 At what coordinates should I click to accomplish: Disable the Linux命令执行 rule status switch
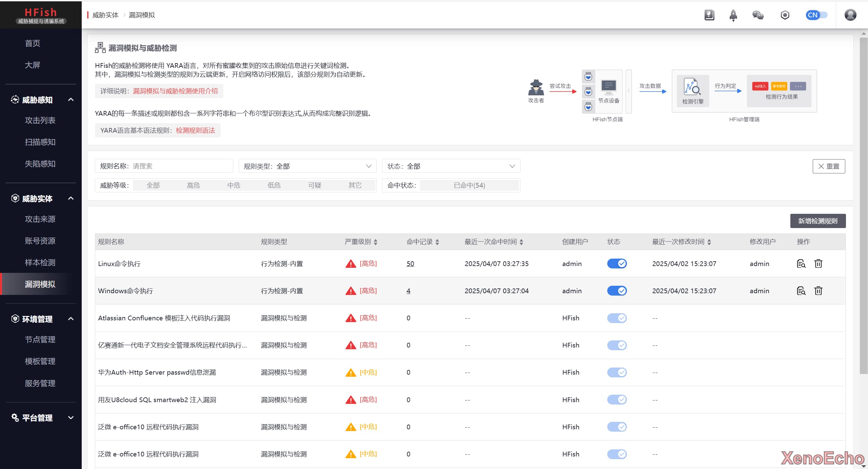pos(617,264)
